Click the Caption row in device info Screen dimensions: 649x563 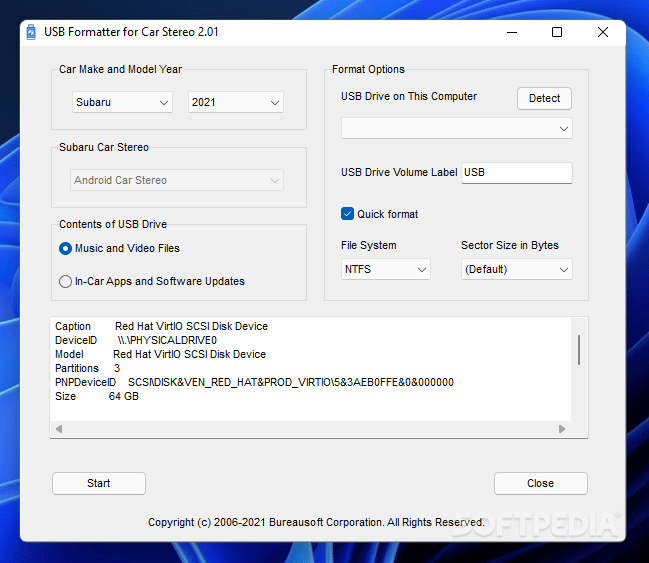pyautogui.click(x=161, y=326)
